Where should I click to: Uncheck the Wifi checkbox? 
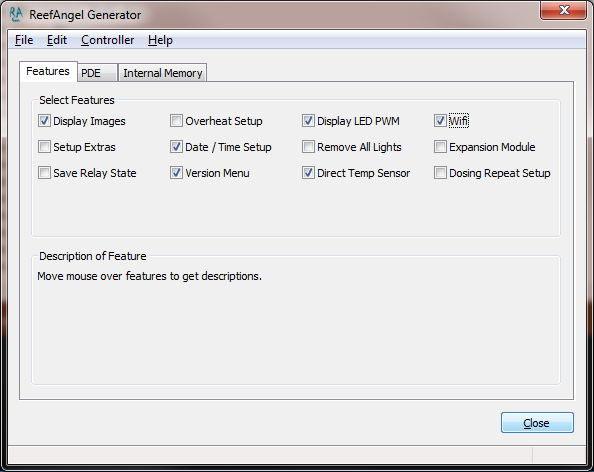440,121
